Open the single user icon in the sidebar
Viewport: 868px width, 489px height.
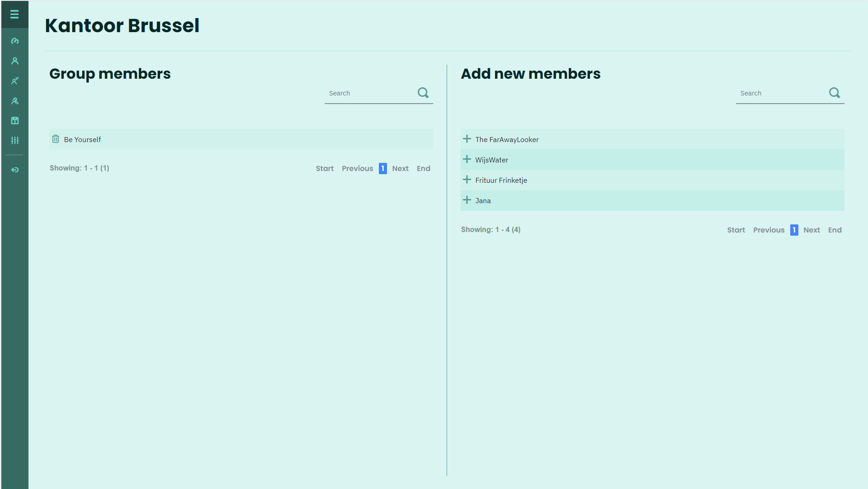click(x=15, y=61)
